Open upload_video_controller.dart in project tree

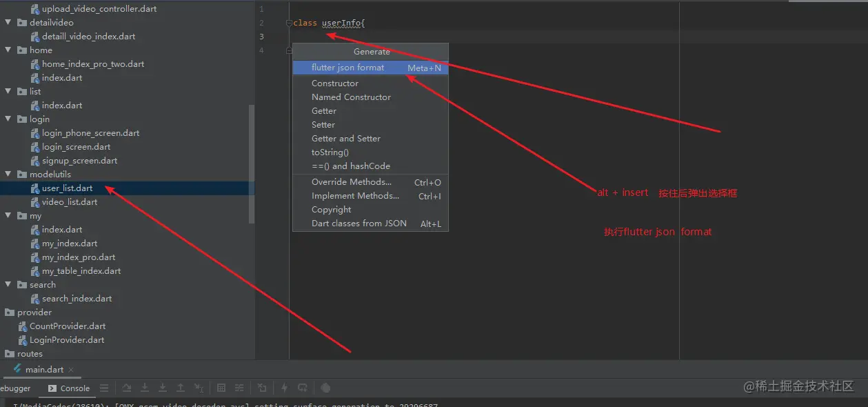coord(99,9)
